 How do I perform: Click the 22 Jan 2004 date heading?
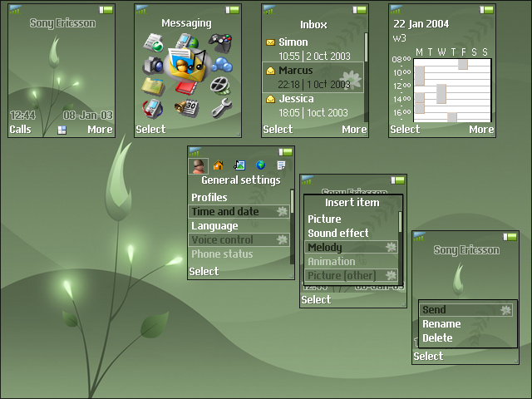pos(421,24)
